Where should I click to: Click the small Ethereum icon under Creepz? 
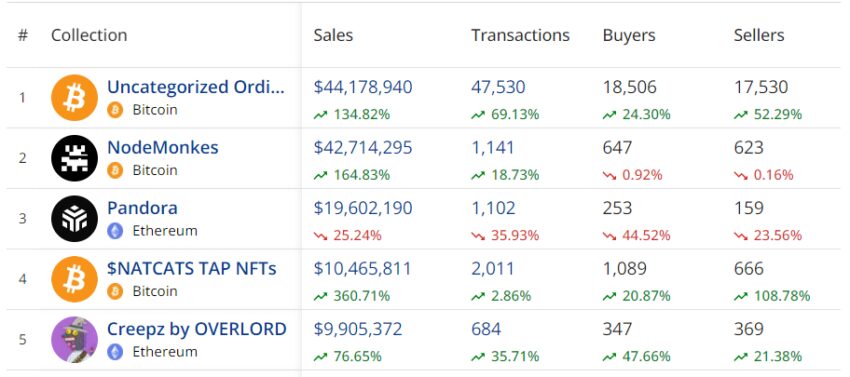coord(114,352)
